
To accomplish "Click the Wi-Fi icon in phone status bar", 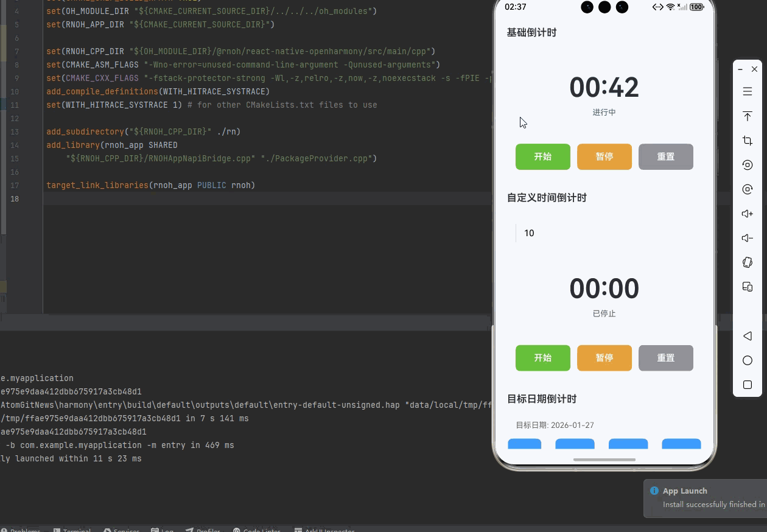I will [x=671, y=7].
